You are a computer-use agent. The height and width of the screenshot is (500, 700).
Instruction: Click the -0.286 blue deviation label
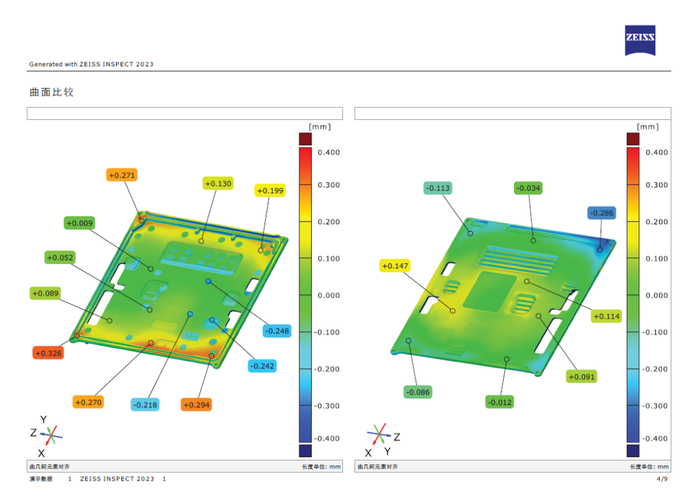(x=601, y=213)
